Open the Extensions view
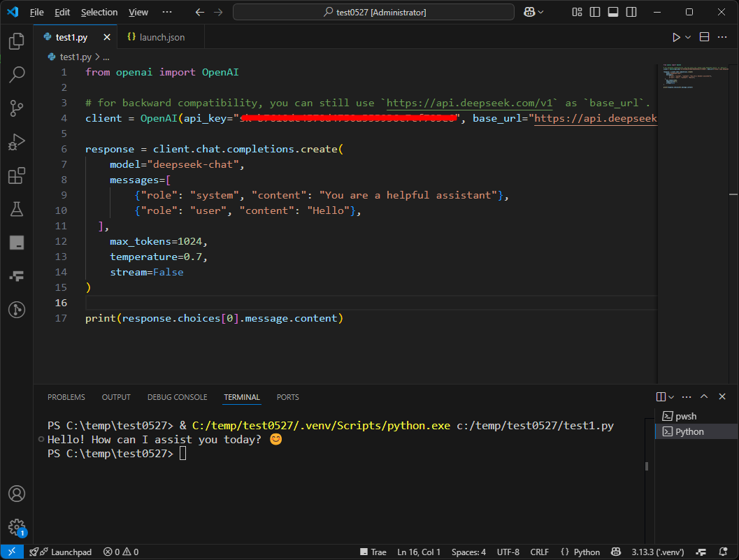This screenshot has width=739, height=560. [x=17, y=175]
